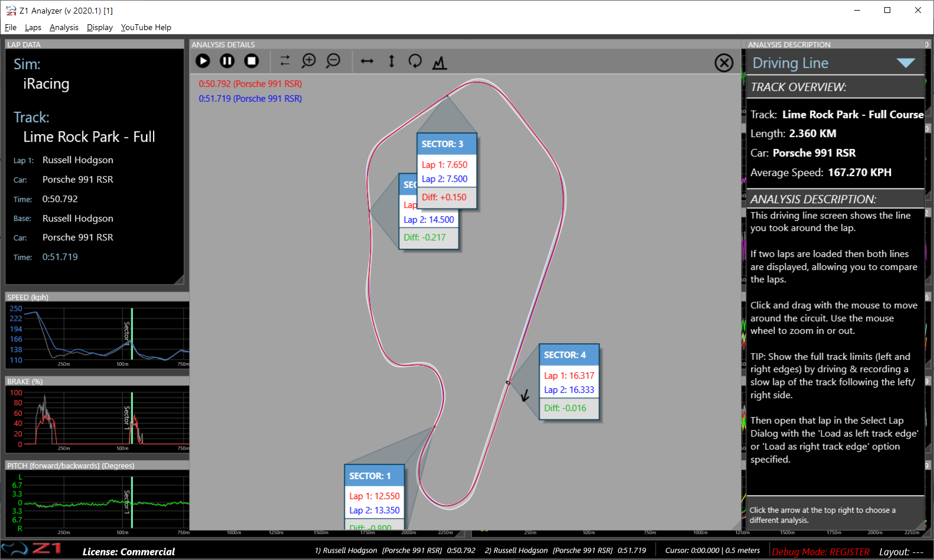Viewport: 934px width, 560px height.
Task: Select the blue 0:51.719 lap legend
Action: point(250,99)
